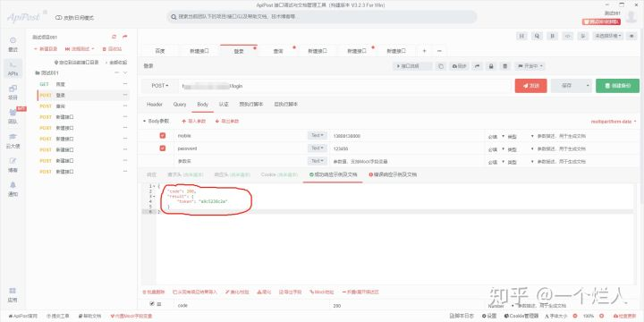Click the request URL input field
The image size is (644, 322).
[x=344, y=86]
